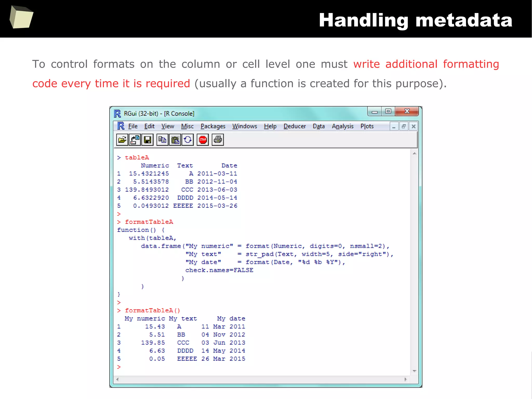532x399 pixels.
Task: Click the horizontal scrollbar left arrow
Action: click(x=117, y=380)
